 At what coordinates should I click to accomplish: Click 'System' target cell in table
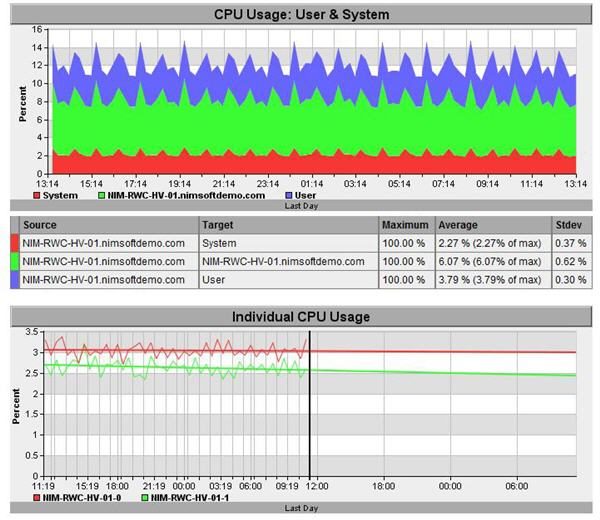[x=289, y=243]
